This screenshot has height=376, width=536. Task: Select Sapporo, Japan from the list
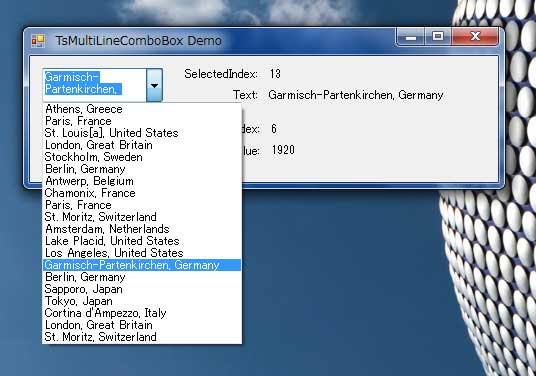coord(142,289)
